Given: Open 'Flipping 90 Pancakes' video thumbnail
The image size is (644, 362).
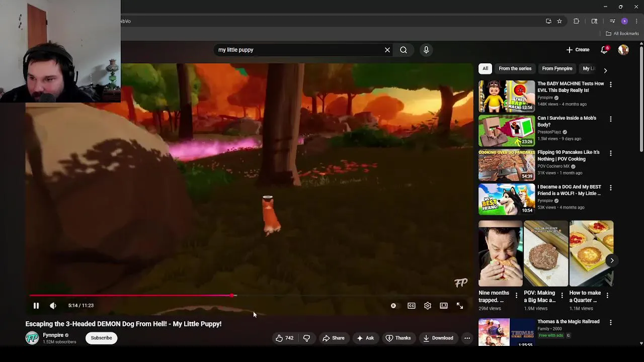Looking at the screenshot, I should [x=507, y=165].
